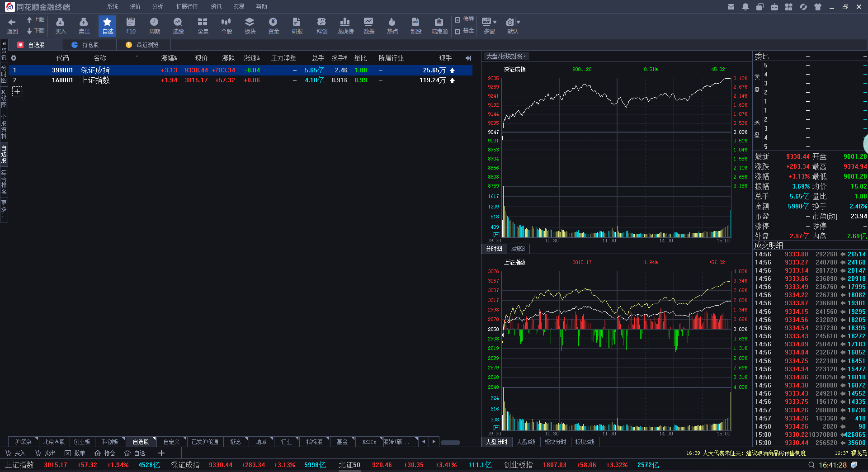Click the horizontal scrollbar beside bottom tabs

click(x=450, y=443)
